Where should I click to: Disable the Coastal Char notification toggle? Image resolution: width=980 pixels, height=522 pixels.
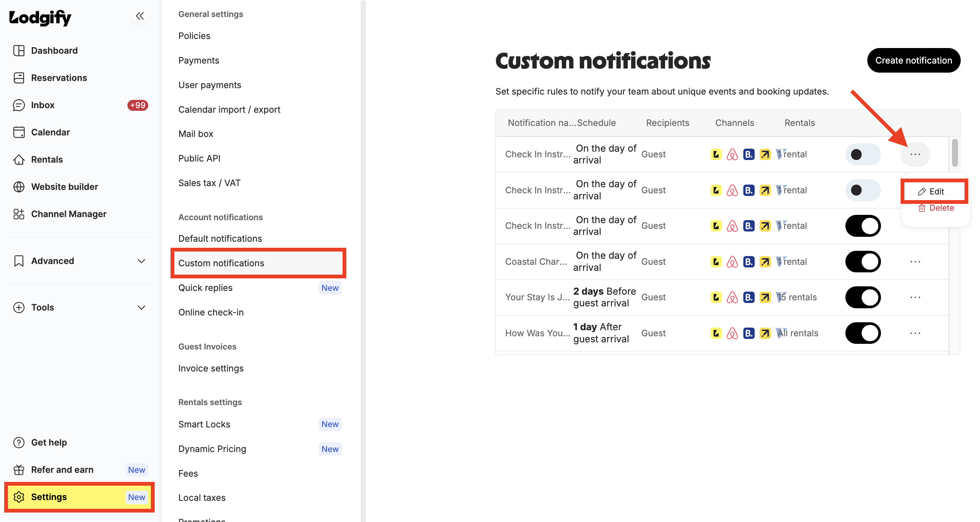863,262
